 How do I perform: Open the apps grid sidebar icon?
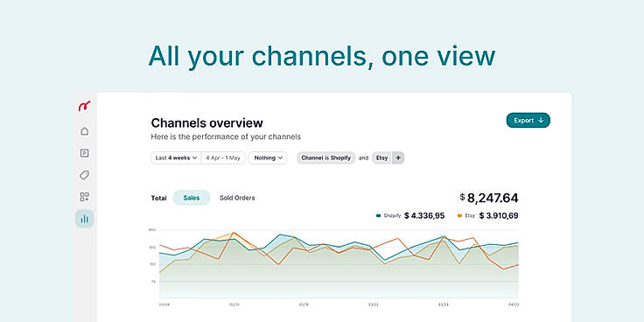(x=84, y=197)
